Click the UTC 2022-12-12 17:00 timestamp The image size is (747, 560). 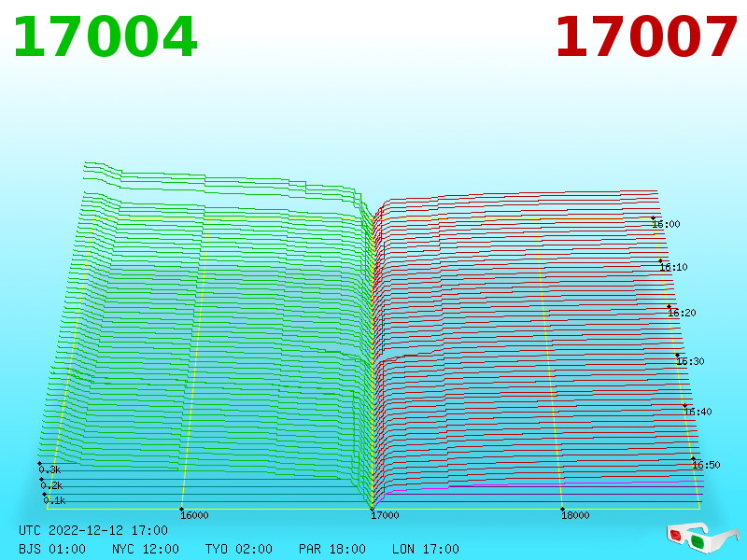pos(93,530)
